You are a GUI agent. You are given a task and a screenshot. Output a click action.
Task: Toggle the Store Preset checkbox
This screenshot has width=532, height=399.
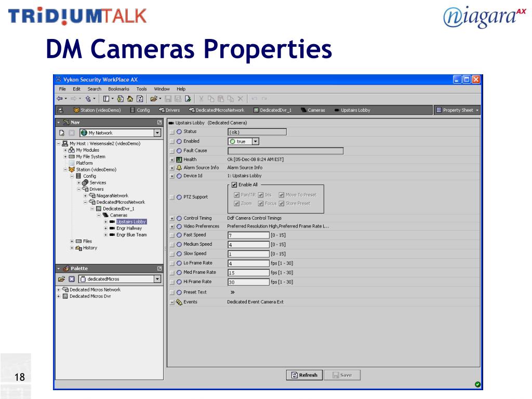coord(281,204)
